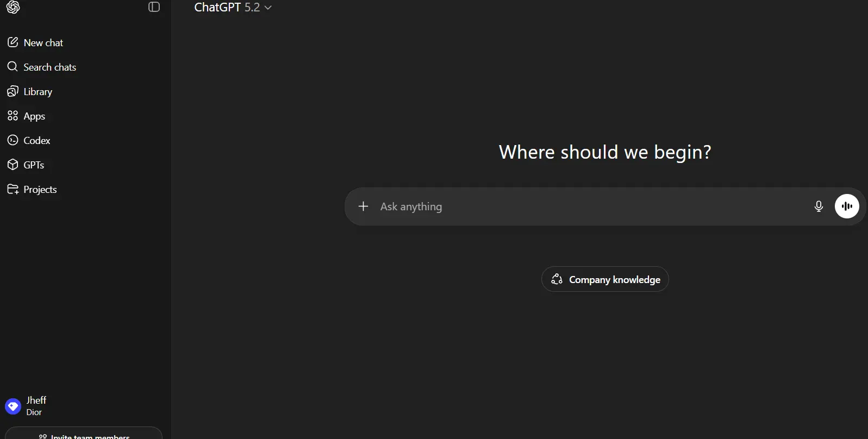Screen dimensions: 868x439
Task: Go to the Library
Action: pyautogui.click(x=30, y=91)
